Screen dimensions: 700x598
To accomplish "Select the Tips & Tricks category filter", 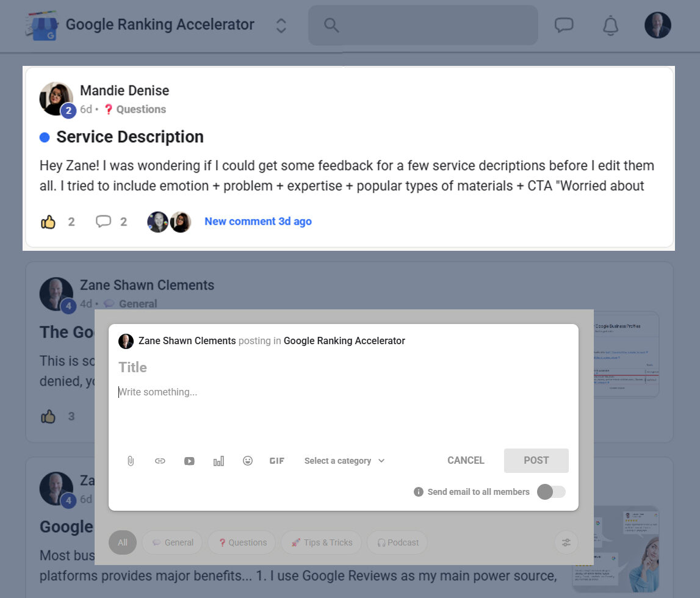I will [321, 542].
